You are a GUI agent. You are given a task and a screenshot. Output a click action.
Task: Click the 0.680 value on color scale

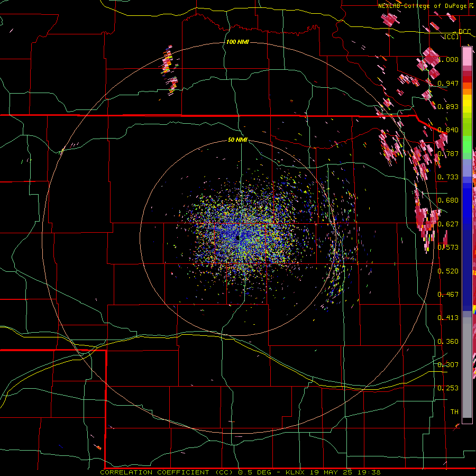448,200
